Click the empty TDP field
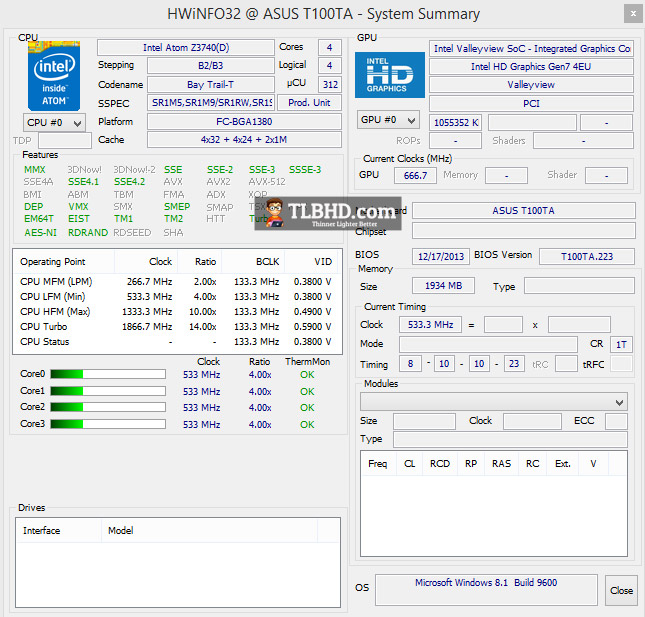 click(65, 141)
